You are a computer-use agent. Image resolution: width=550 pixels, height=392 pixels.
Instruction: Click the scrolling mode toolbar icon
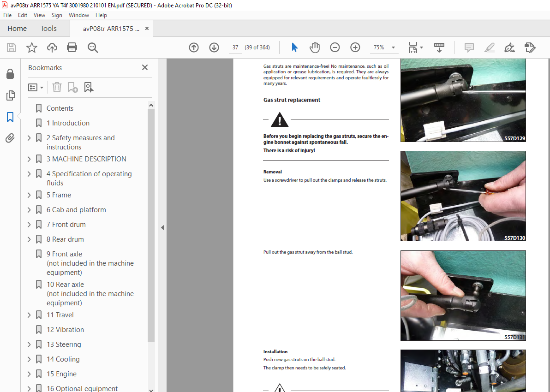click(x=439, y=48)
